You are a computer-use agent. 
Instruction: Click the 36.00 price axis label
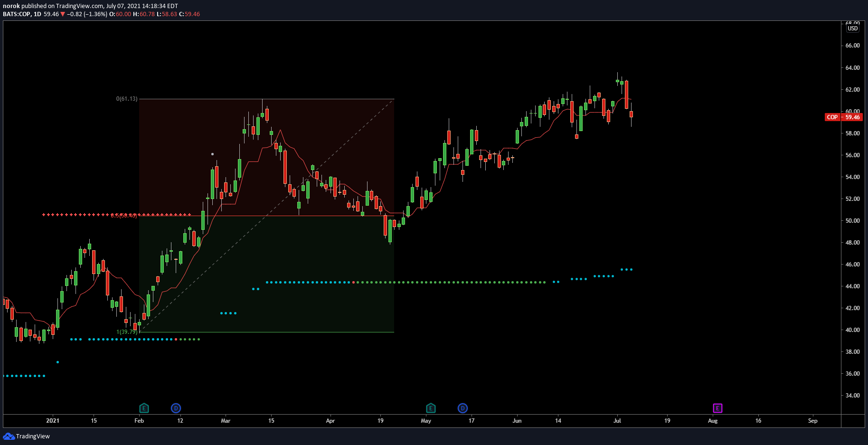(852, 374)
